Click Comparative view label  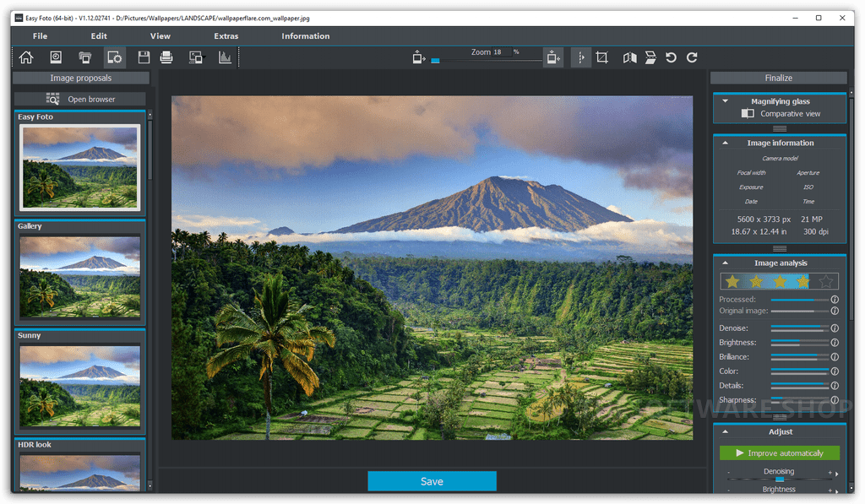[790, 114]
